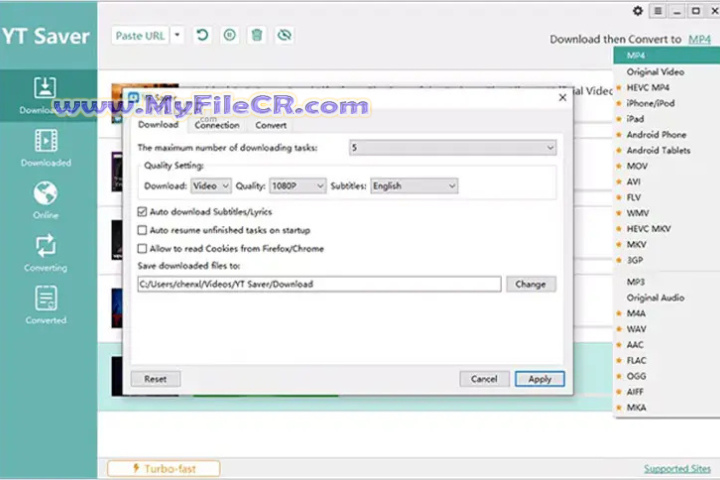Click the trash delete icon in toolbar
Screen dimensions: 720x480
257,35
